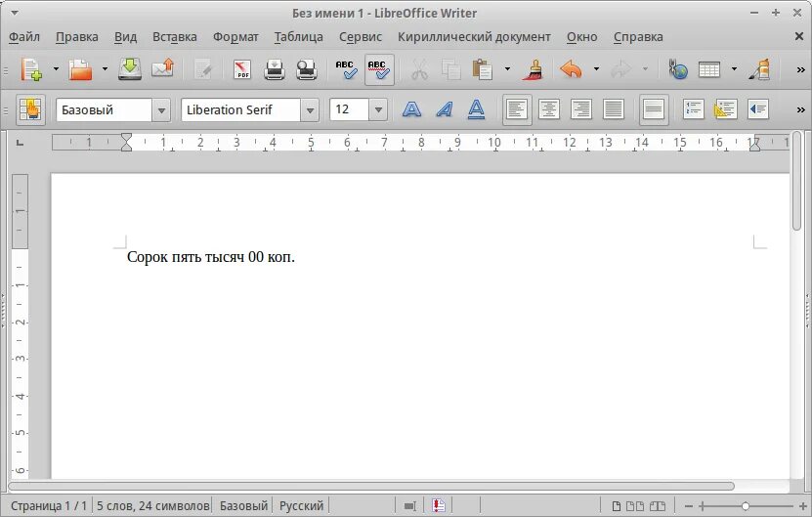
Task: Open font size 12 dropdown
Action: click(378, 109)
